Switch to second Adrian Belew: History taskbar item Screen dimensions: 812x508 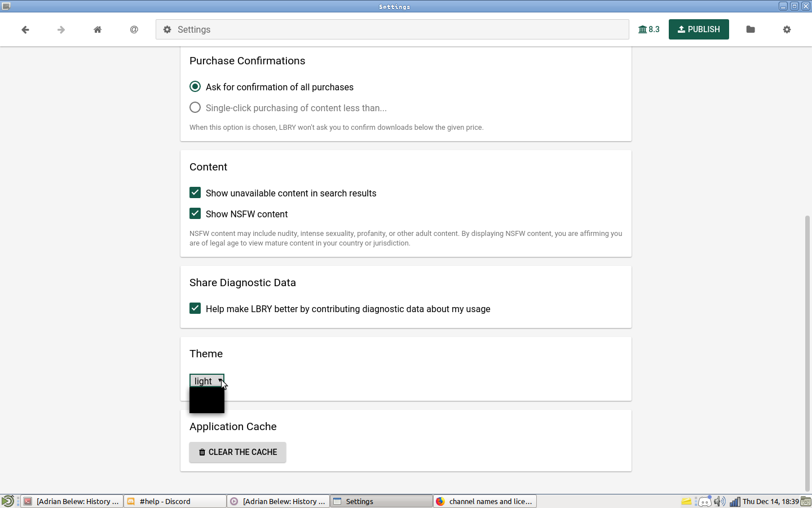(x=278, y=501)
